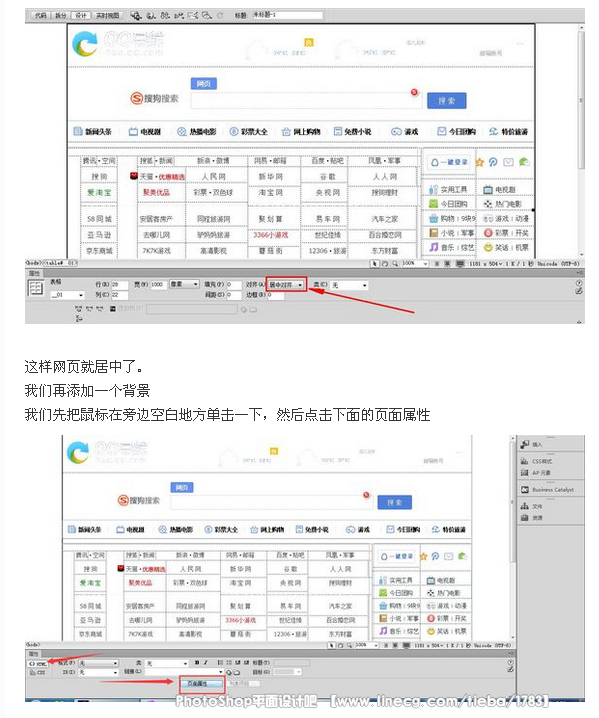
Task: Open the 格式 format dropdown in bottom properties
Action: click(98, 663)
